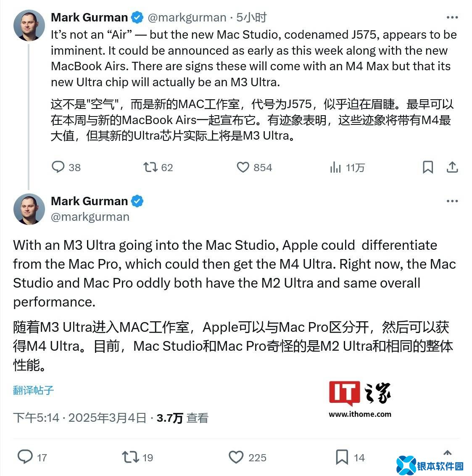Click the 3.7万 查看 view count

coord(182,418)
